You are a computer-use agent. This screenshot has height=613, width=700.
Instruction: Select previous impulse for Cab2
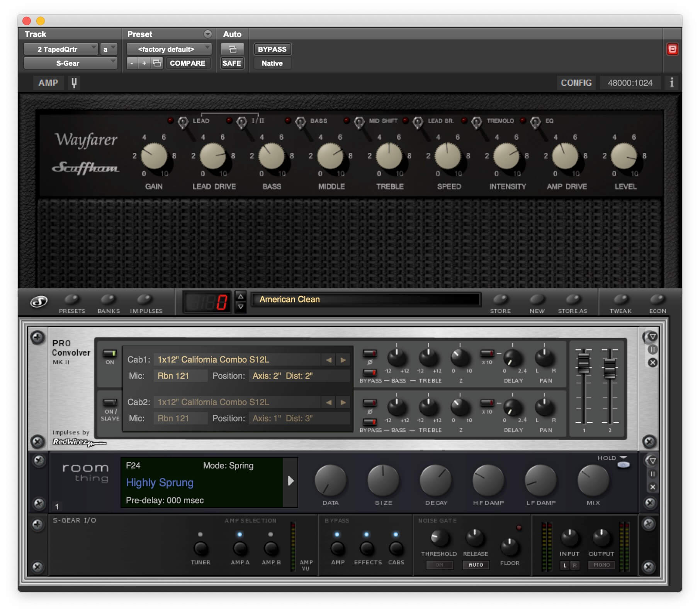coord(329,402)
